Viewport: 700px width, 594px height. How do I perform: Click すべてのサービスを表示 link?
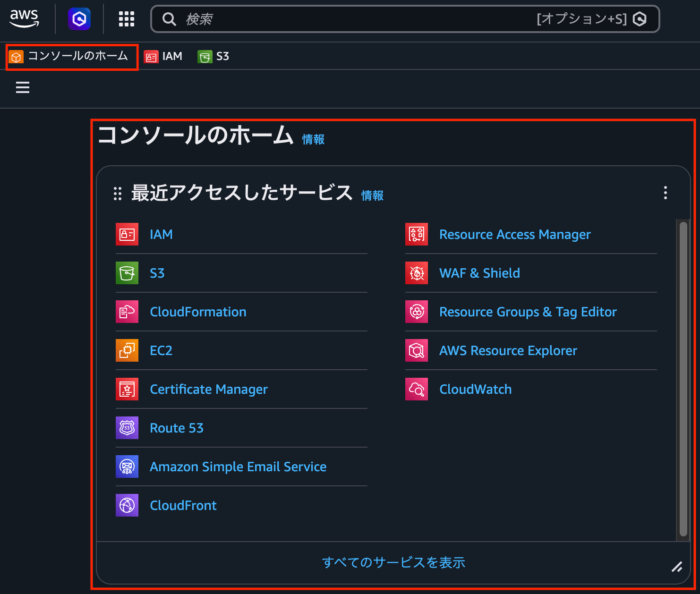coord(393,563)
